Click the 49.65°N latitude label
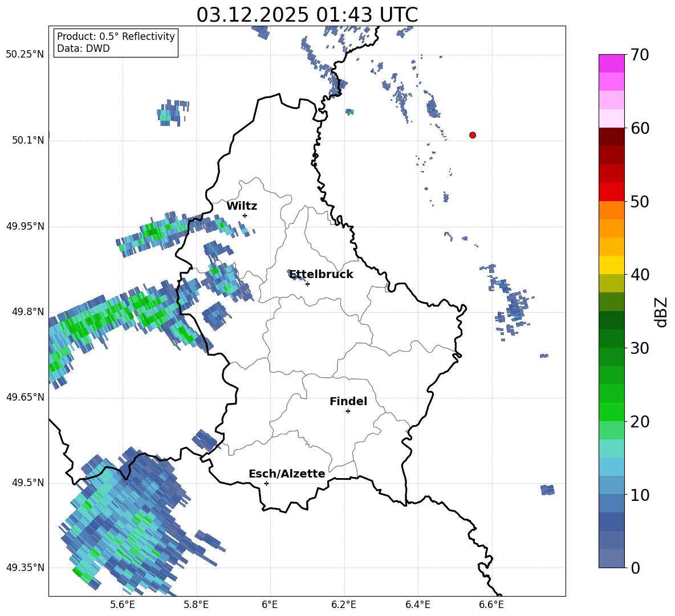The image size is (675, 616). 25,397
